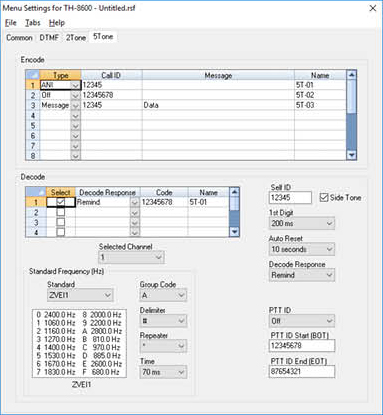Select the 5Tone tab

(x=103, y=36)
